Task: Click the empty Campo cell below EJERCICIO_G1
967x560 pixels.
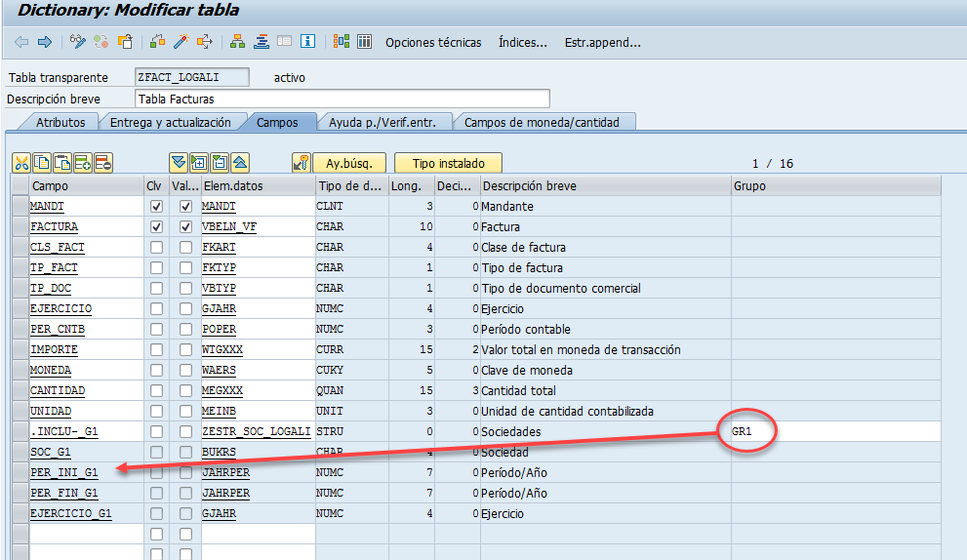Action: tap(86, 534)
